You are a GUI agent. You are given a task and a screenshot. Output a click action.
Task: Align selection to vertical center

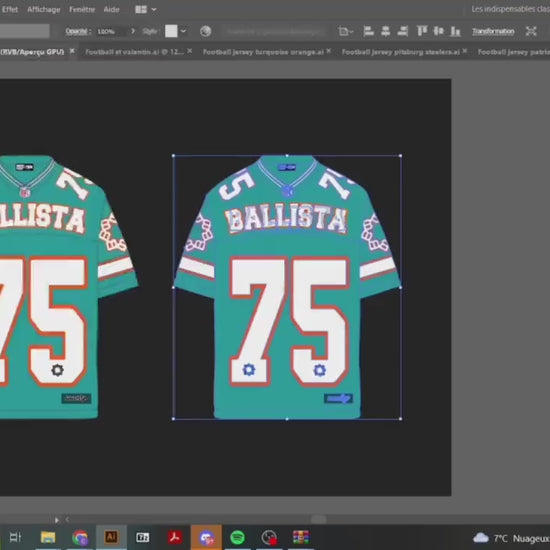[438, 31]
